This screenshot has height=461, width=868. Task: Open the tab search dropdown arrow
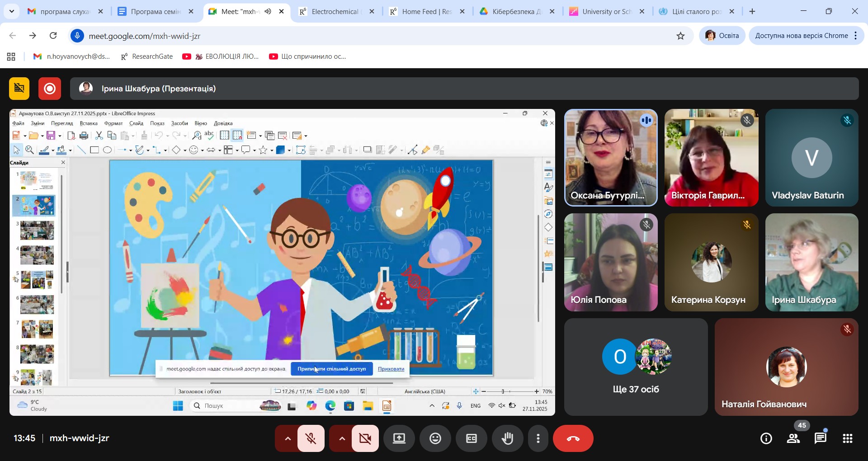click(11, 11)
